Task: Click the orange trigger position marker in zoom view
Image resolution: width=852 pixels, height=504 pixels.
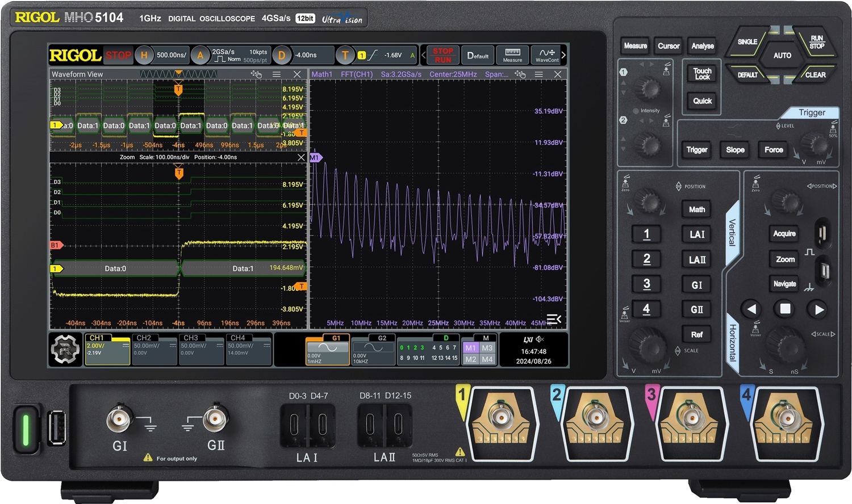Action: (x=179, y=173)
